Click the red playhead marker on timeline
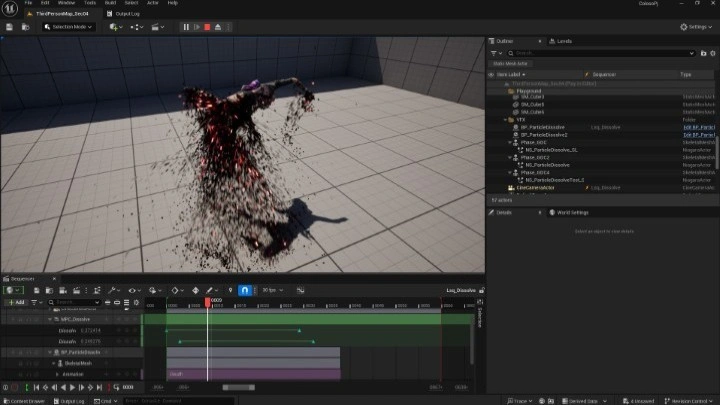720x405 pixels. [x=208, y=301]
